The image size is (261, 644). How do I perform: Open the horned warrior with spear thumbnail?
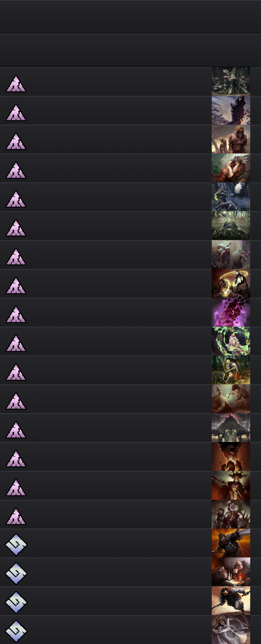tap(231, 486)
